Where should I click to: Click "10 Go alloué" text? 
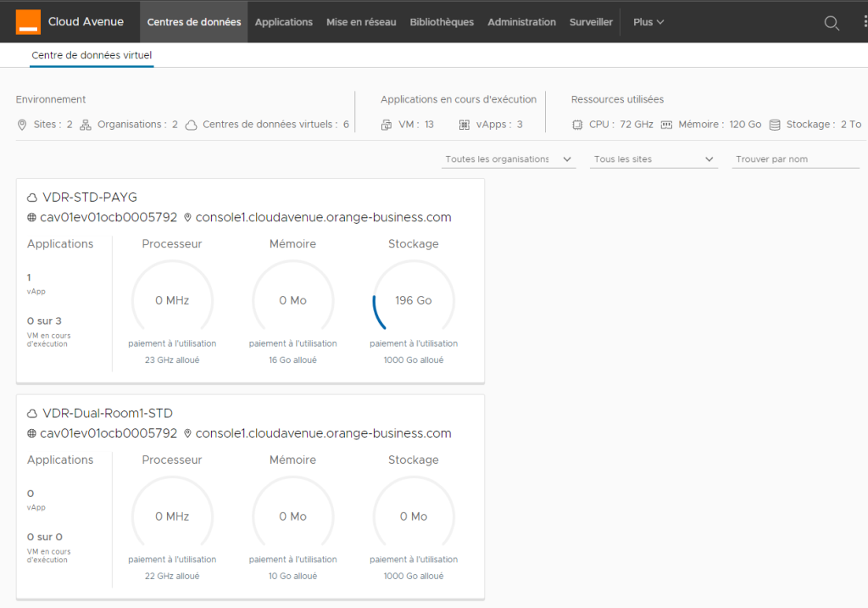click(292, 576)
